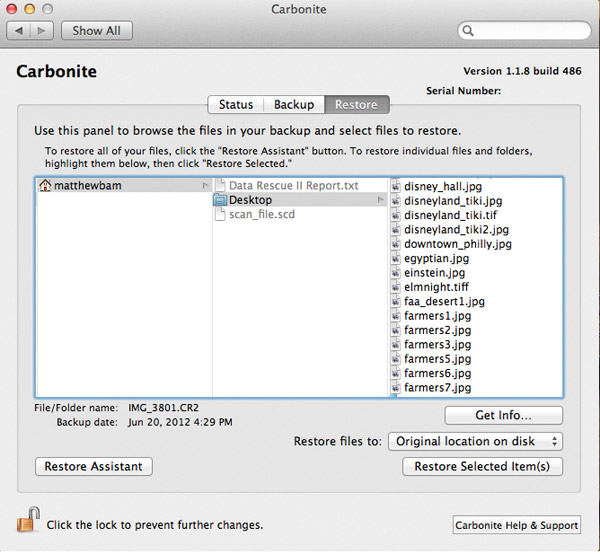Click the file icon for farmers1.jpg
The height and width of the screenshot is (554, 600).
pos(396,316)
